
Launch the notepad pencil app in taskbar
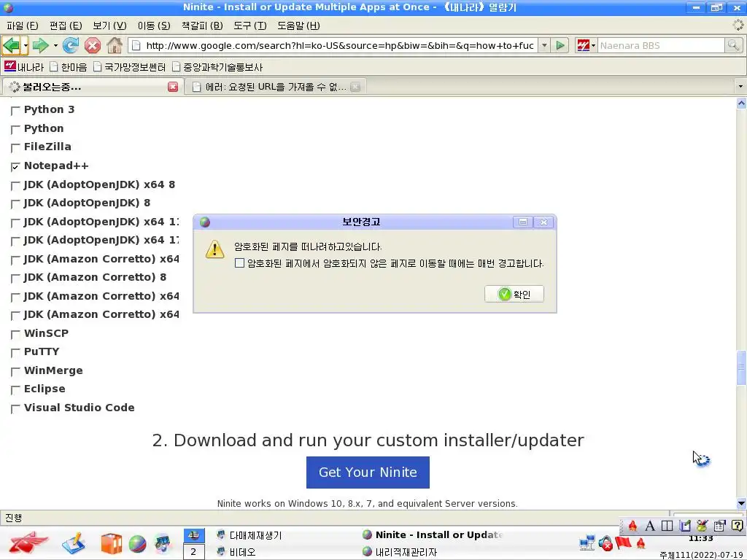pos(74,543)
